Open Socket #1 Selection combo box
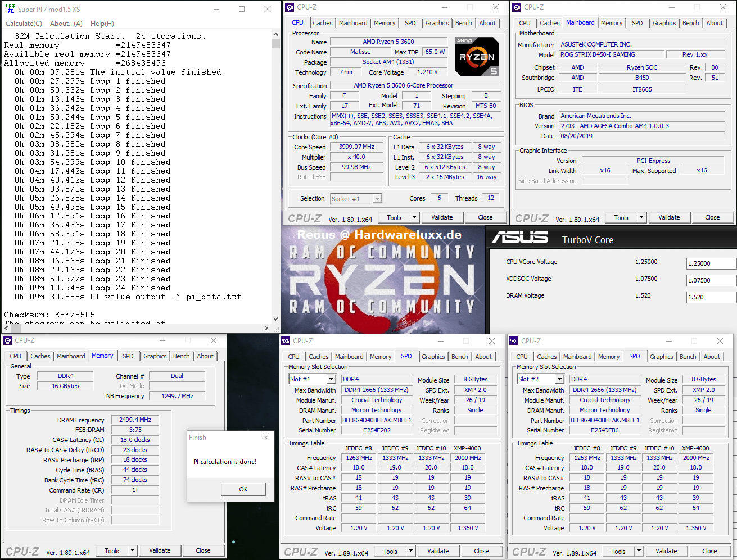The height and width of the screenshot is (560, 737). tap(356, 199)
